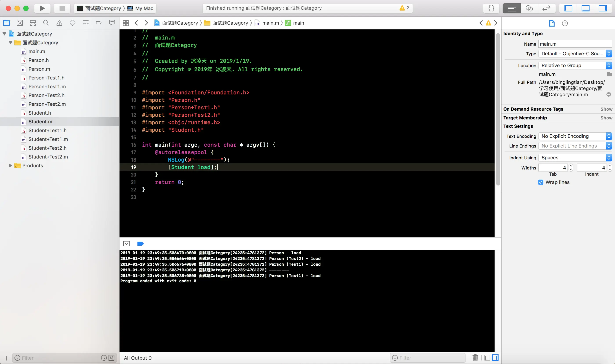Click the main.m breadcrumb item
The width and height of the screenshot is (615, 364).
270,23
